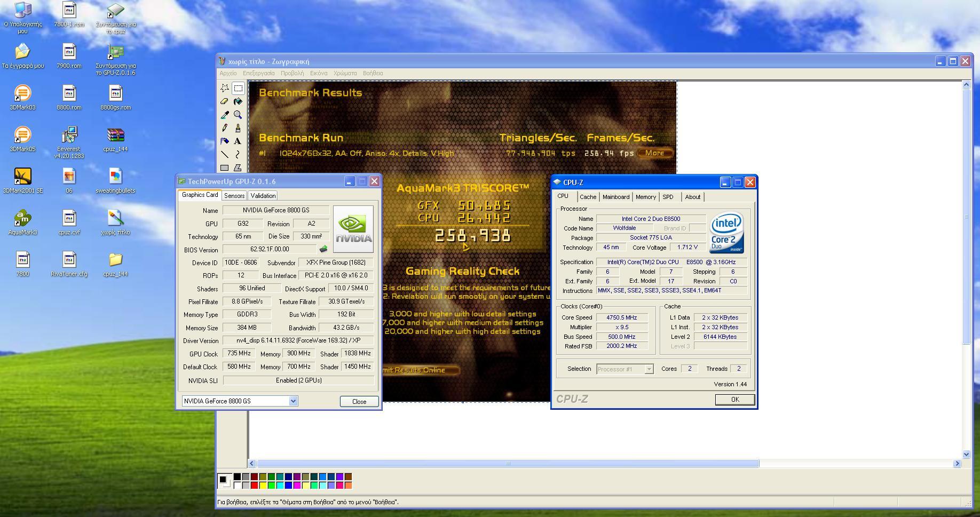The image size is (980, 517).
Task: Click the Intel Core 2 Duo logo in CPU-Z
Action: pos(726,233)
